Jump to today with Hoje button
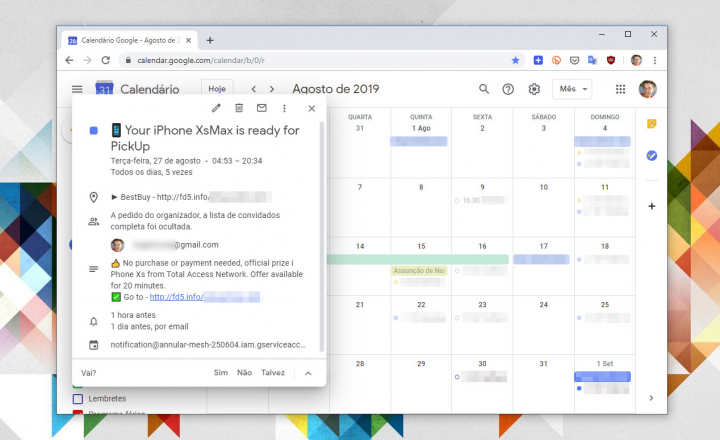Screen dimensions: 720x440 point(217,89)
